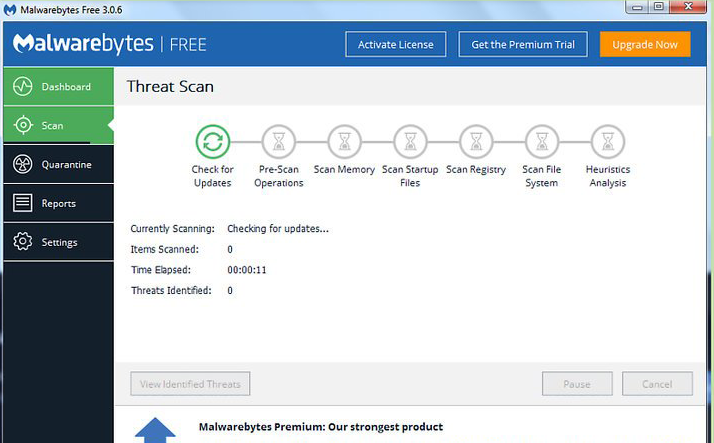714x443 pixels.
Task: Close the Malwarebytes window
Action: click(688, 7)
